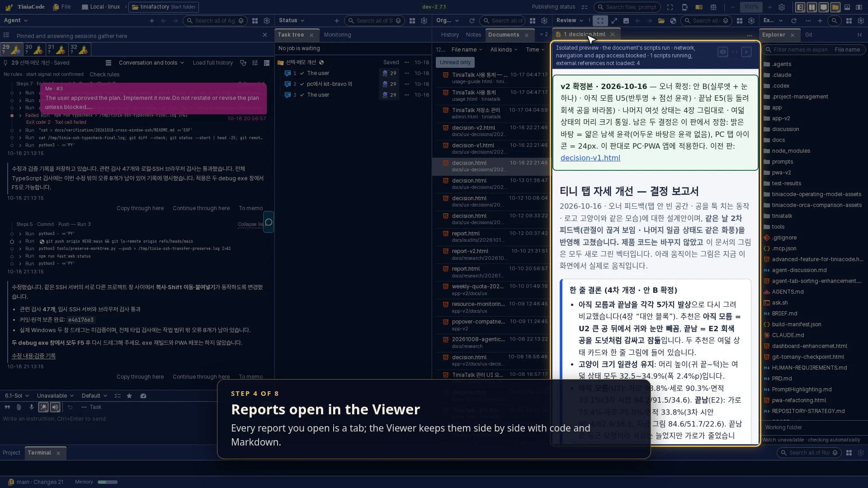The image size is (868, 488).
Task: Open the Conversation and tools dropdown
Action: [x=151, y=63]
